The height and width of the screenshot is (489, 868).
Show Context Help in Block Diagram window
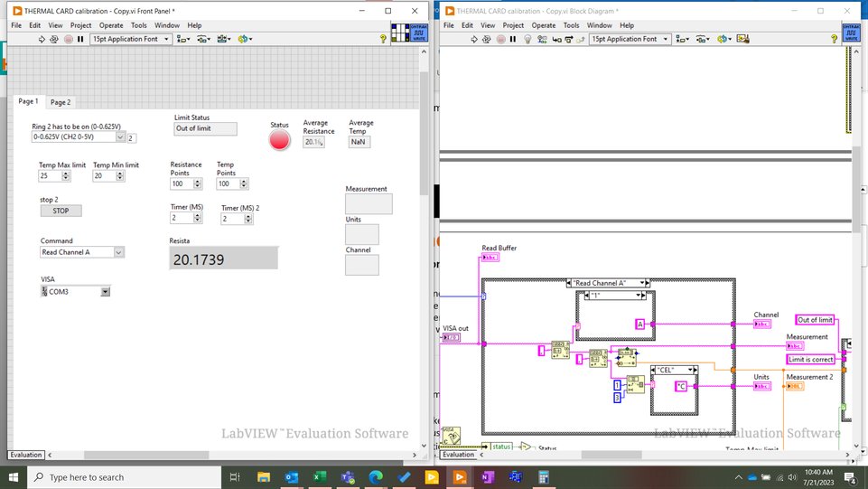834,39
